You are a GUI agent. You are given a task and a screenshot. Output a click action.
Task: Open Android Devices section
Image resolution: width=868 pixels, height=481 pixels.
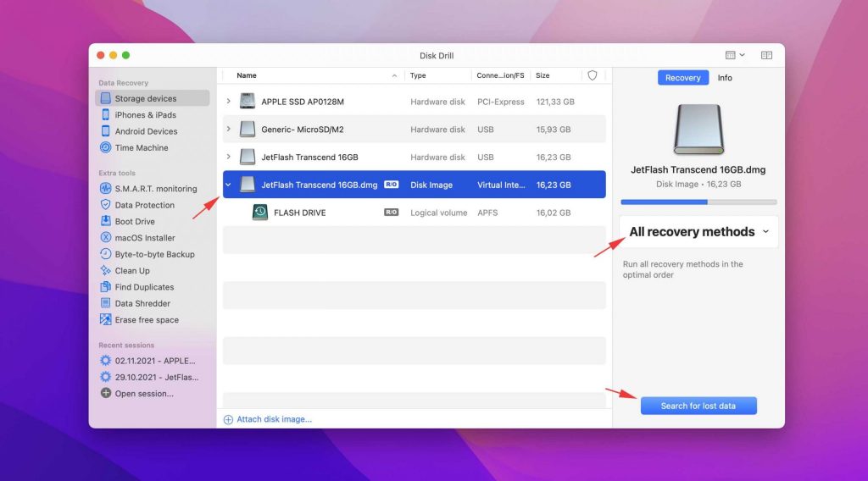(146, 131)
